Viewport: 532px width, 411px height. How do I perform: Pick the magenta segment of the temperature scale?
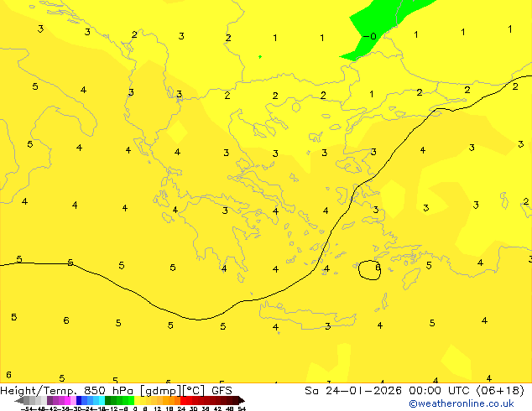click(x=65, y=400)
